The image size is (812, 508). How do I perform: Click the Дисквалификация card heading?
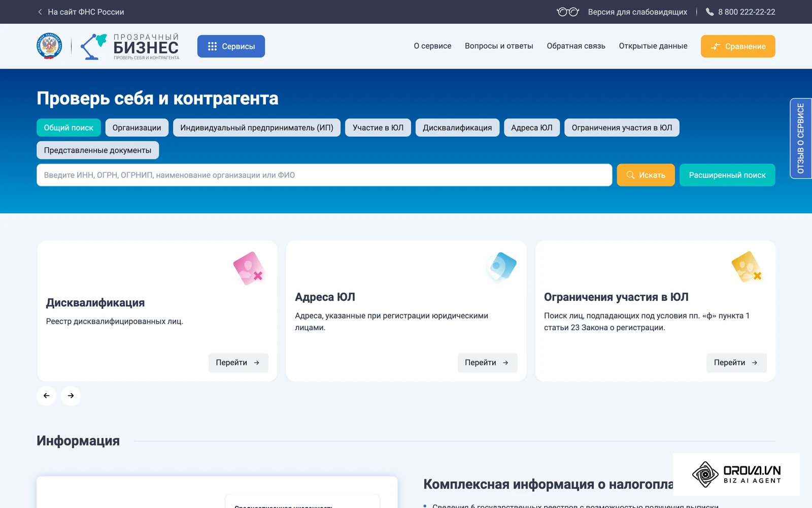95,303
